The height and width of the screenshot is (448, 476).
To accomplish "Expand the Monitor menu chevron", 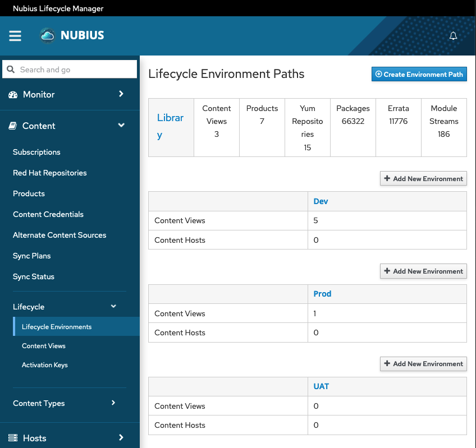I will click(121, 94).
